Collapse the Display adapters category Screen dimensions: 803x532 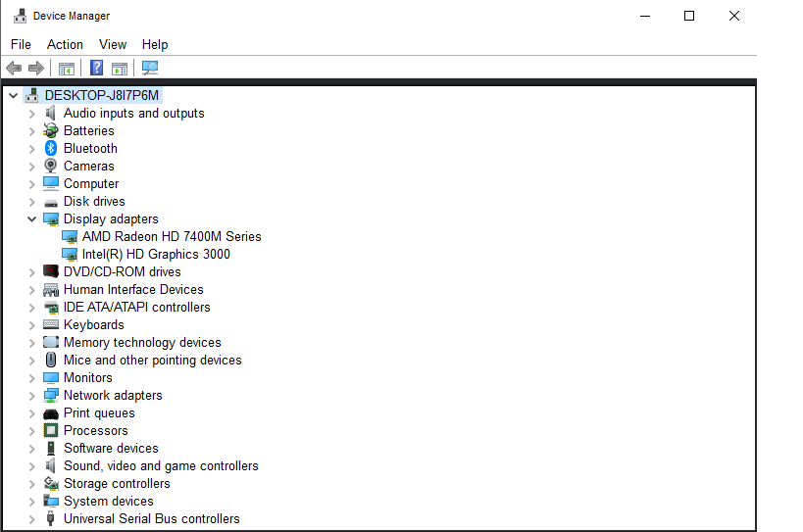[31, 218]
